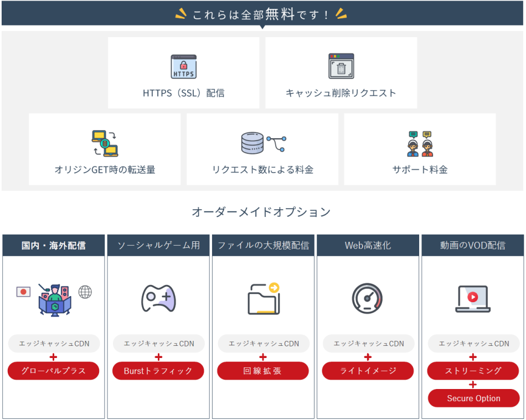Image resolution: width=526 pixels, height=420 pixels.
Task: Click the globe icon in domestic/overseas card
Action: (x=85, y=292)
